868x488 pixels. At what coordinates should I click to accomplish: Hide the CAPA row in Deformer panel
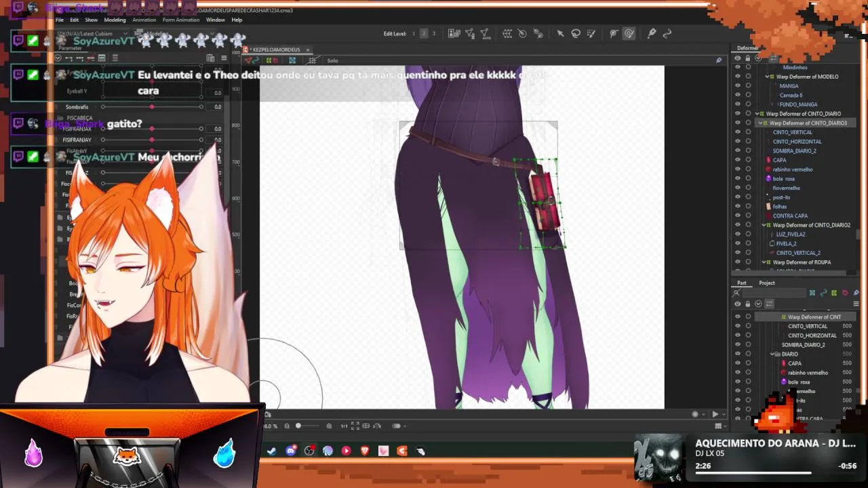point(738,160)
